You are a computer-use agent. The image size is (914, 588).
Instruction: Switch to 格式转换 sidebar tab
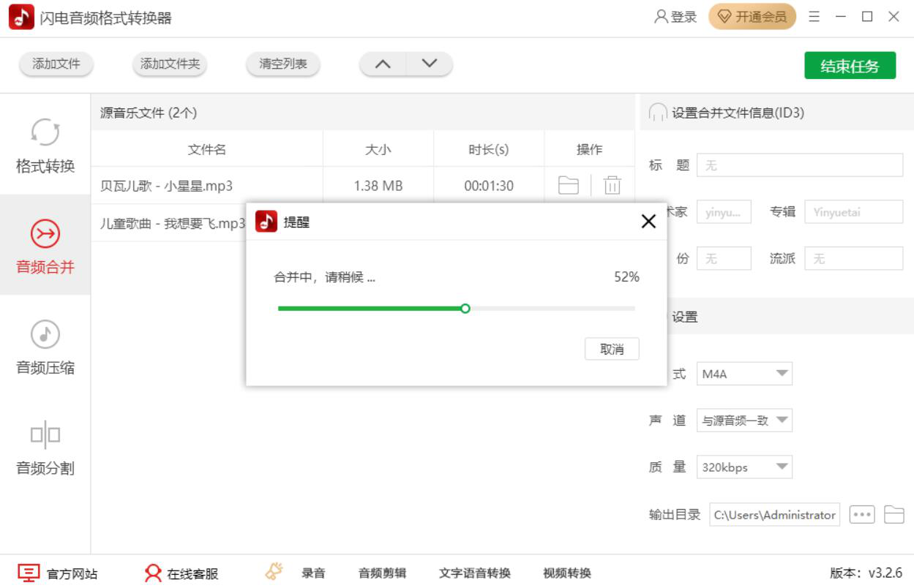pos(45,146)
